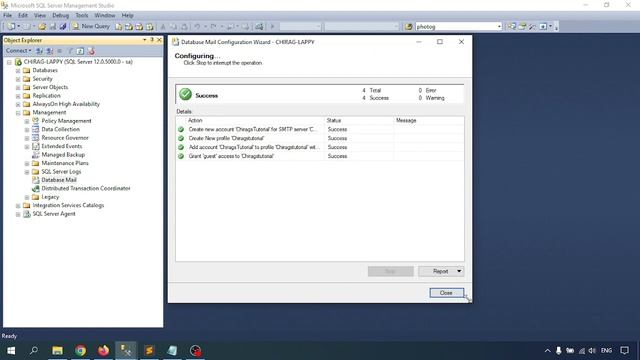This screenshot has height=360, width=640.
Task: Click the large green Success check icon
Action: [x=185, y=94]
